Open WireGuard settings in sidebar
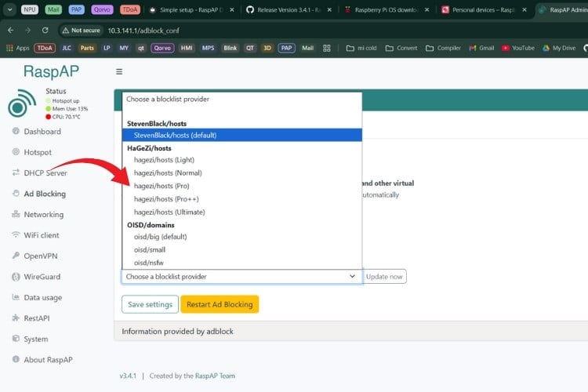The width and height of the screenshot is (588, 392). pos(42,277)
